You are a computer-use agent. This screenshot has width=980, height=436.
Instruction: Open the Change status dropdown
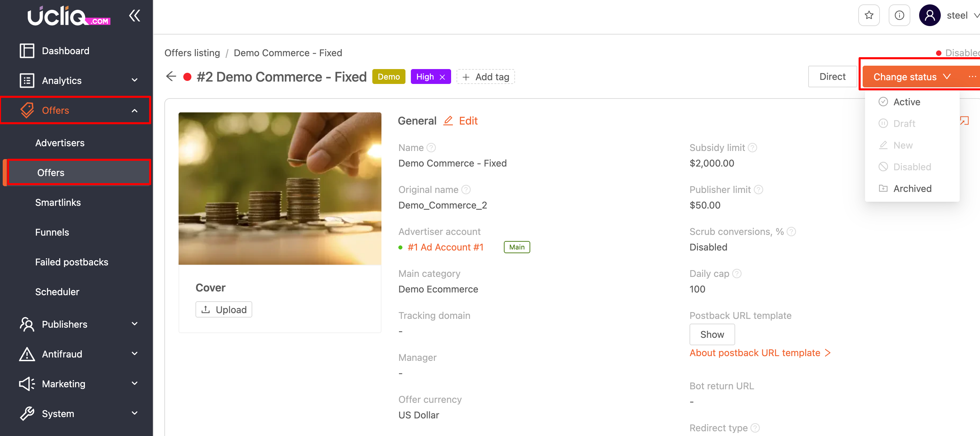click(911, 77)
